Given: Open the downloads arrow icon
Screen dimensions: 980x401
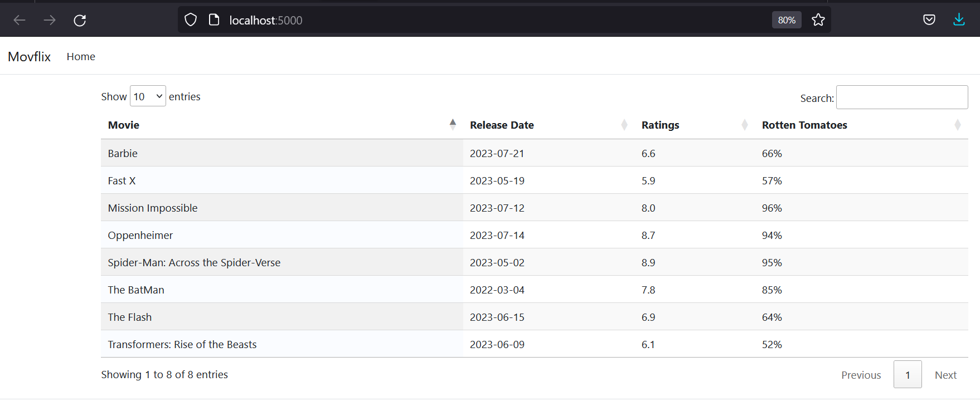Looking at the screenshot, I should pos(959,20).
